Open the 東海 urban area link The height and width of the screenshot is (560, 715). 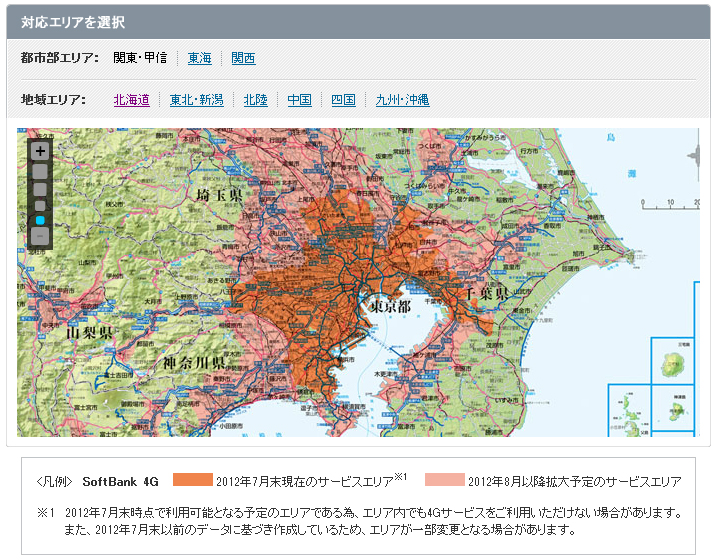[199, 58]
